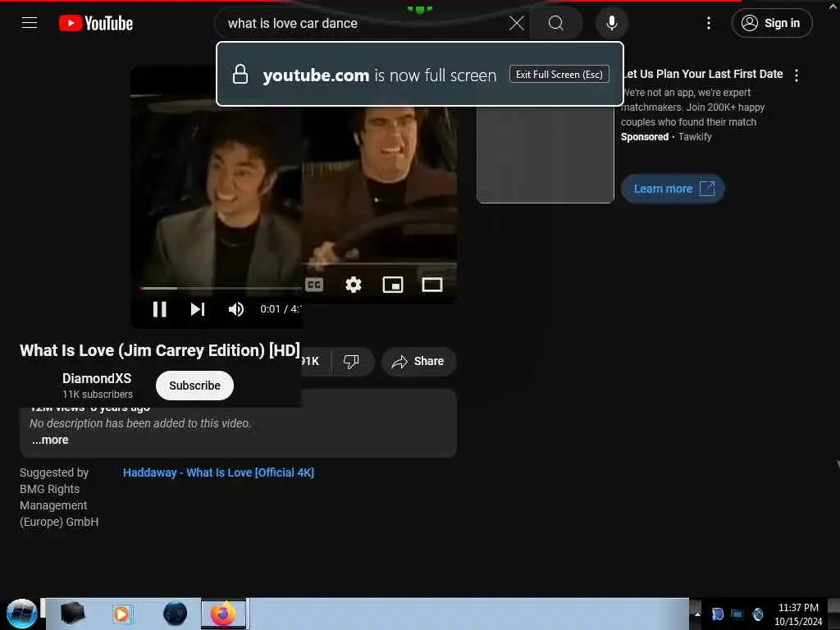Image resolution: width=840 pixels, height=630 pixels.
Task: Go to the YouTube home logo
Action: 96,23
